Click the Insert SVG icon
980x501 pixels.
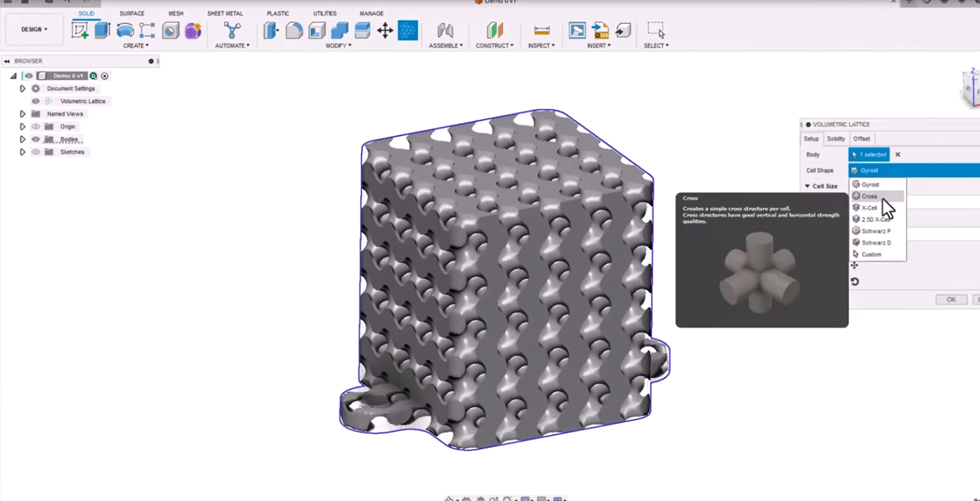click(x=600, y=30)
